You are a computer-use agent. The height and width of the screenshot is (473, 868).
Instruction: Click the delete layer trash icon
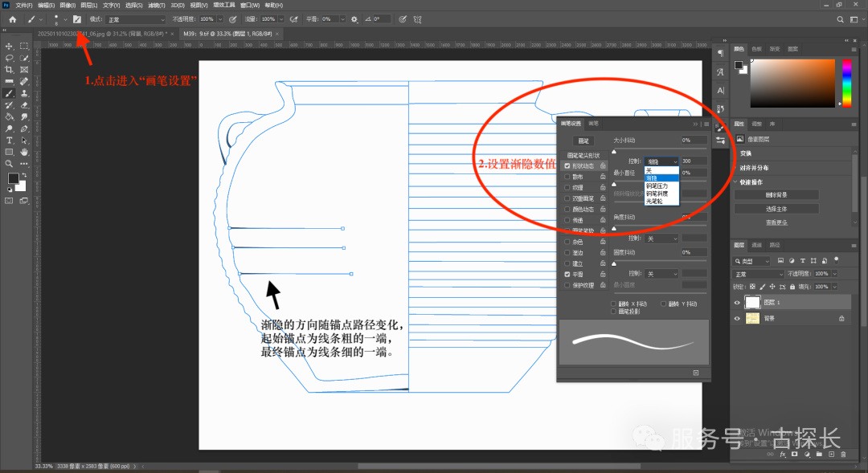pyautogui.click(x=843, y=455)
